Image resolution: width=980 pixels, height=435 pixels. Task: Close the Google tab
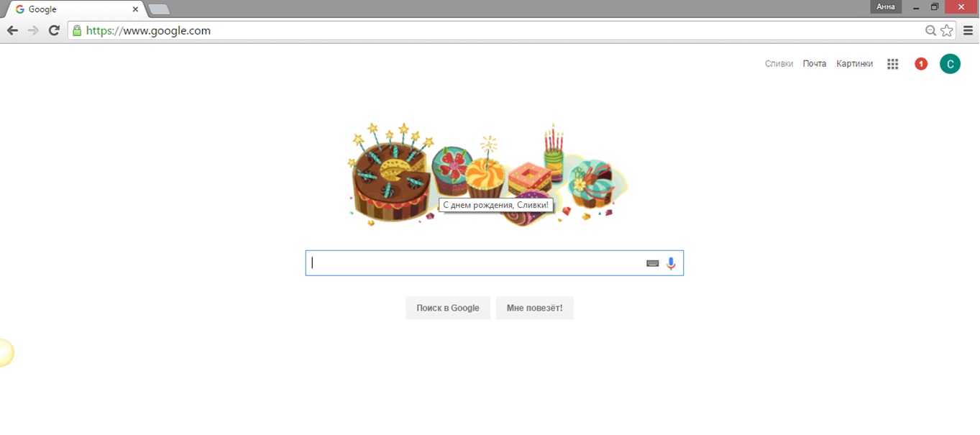click(x=135, y=9)
